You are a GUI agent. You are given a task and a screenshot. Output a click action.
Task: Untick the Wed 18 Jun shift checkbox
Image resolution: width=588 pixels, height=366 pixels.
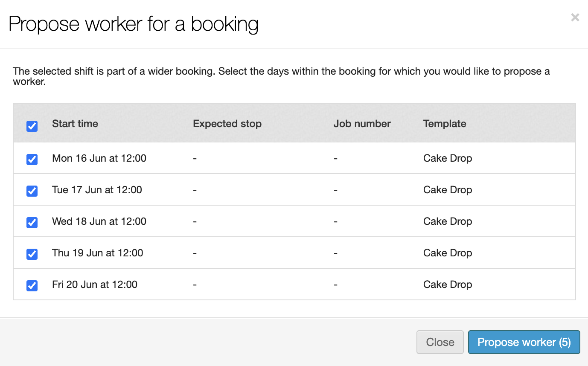click(x=32, y=222)
